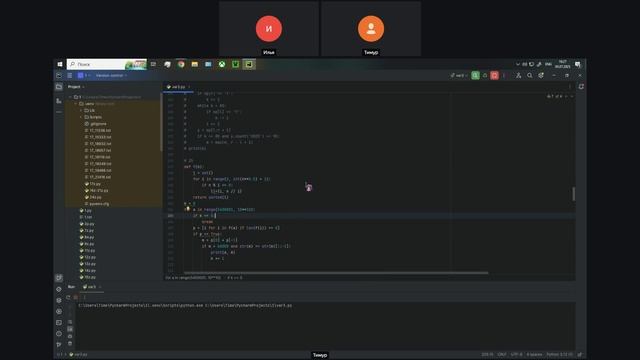640x360 pixels.
Task: Click the yellow lightbulb in editor gutter
Action: tap(188, 209)
